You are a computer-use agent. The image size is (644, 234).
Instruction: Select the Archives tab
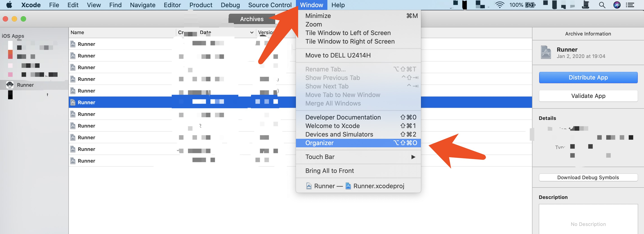[252, 19]
